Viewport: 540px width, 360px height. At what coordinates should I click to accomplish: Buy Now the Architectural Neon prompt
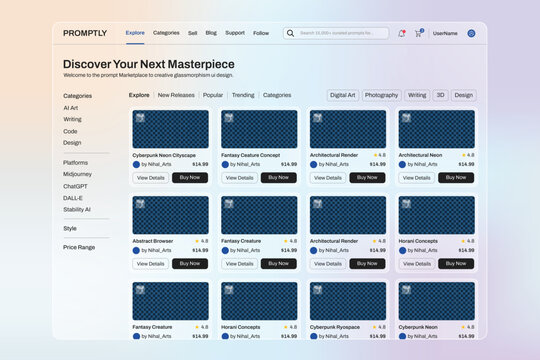(x=456, y=177)
